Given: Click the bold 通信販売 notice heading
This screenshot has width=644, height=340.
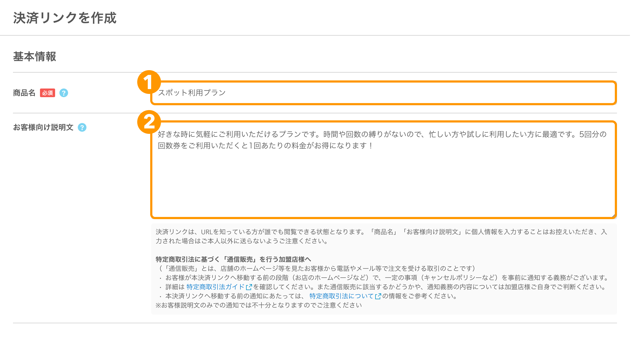Looking at the screenshot, I should click(x=233, y=259).
